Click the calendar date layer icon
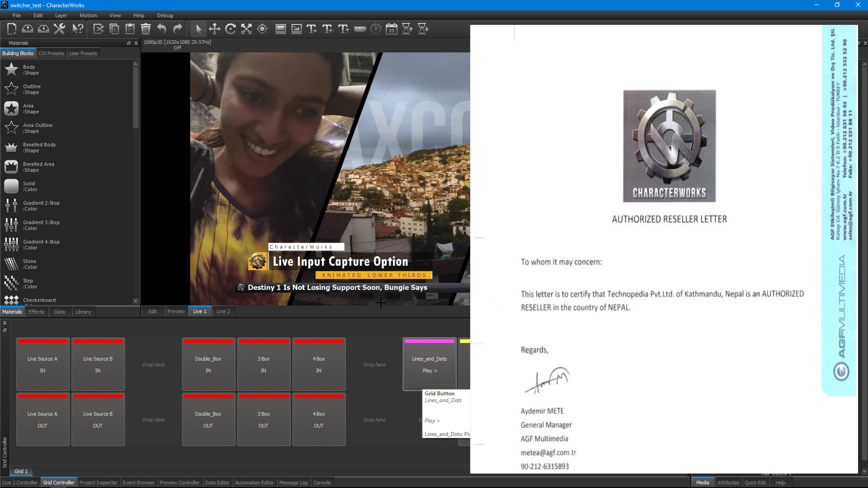Viewport: 868px width, 488px height. (x=392, y=29)
